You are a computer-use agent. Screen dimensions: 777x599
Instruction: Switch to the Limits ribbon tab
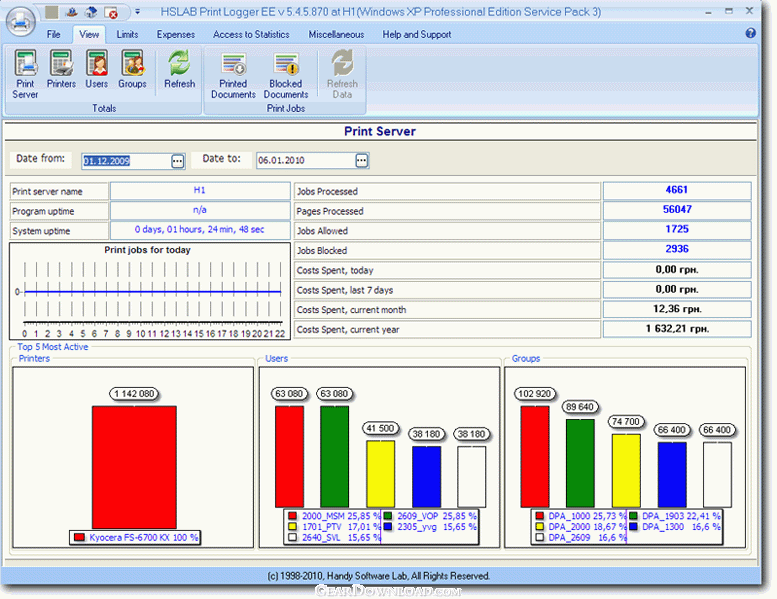point(127,34)
